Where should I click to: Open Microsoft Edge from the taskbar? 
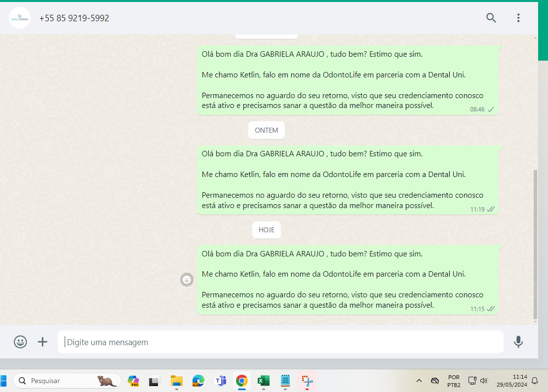[x=198, y=381]
